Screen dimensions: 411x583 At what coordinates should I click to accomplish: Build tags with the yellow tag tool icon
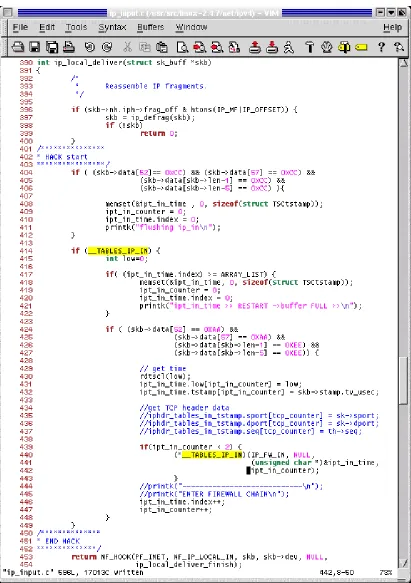344,47
